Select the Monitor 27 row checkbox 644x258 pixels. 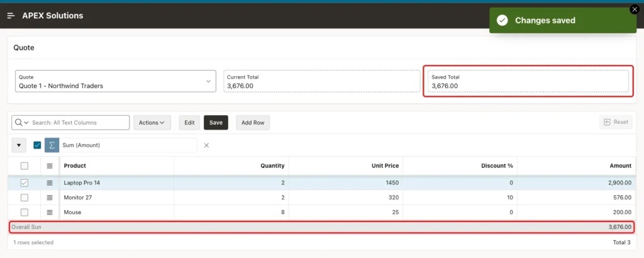pyautogui.click(x=25, y=198)
